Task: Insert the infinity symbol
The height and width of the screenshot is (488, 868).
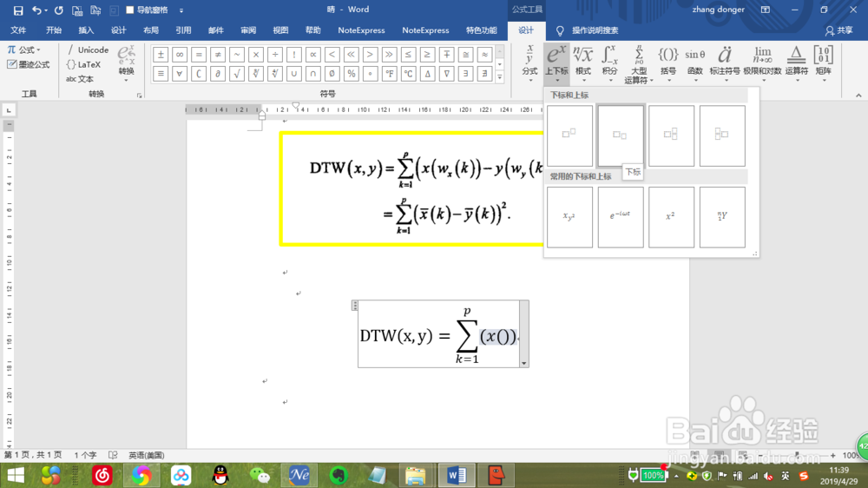Action: click(x=180, y=55)
